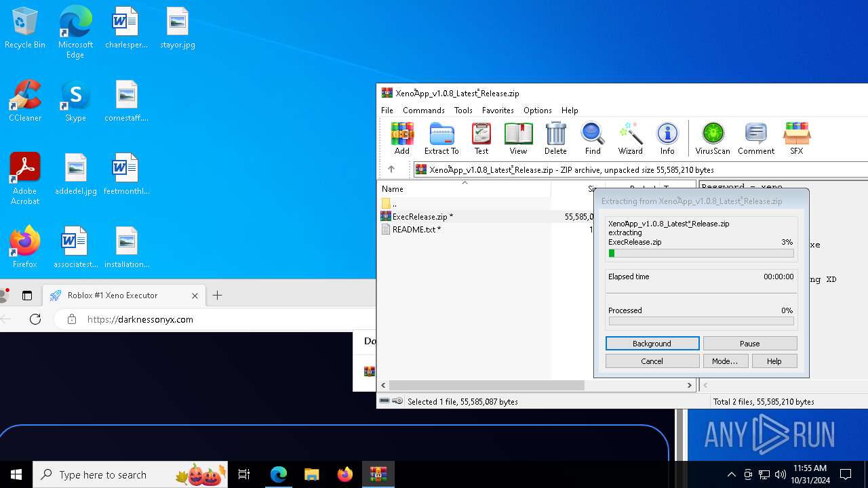Click Help button in extraction dialog
The image size is (868, 488).
774,361
